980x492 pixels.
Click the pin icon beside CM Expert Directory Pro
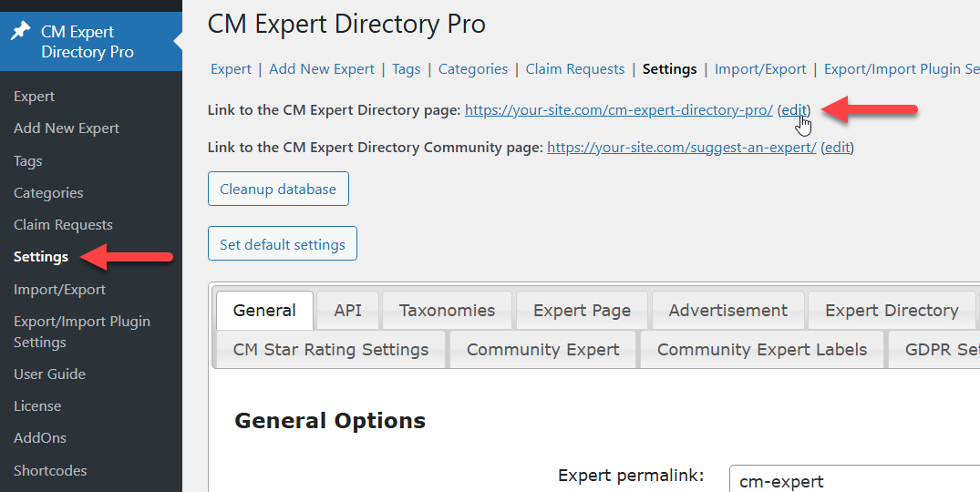(x=20, y=31)
